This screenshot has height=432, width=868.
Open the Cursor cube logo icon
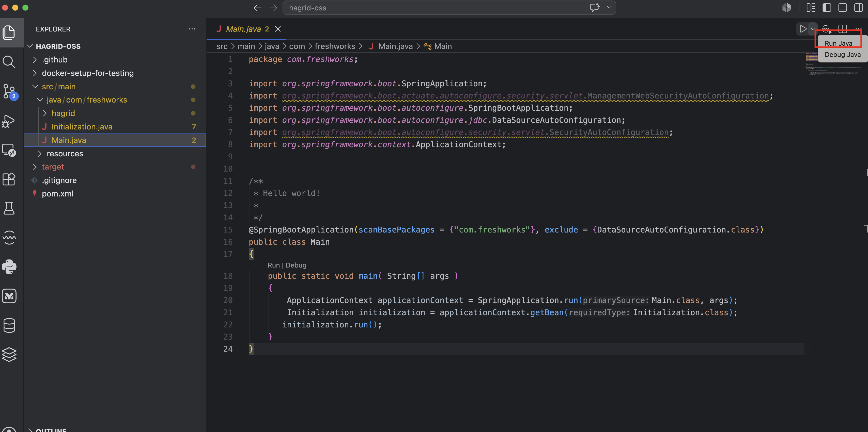786,8
